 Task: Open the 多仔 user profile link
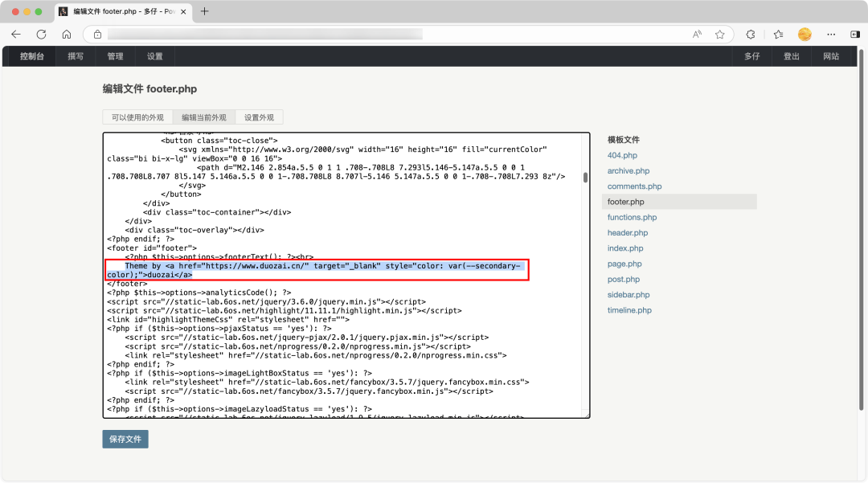pos(751,56)
